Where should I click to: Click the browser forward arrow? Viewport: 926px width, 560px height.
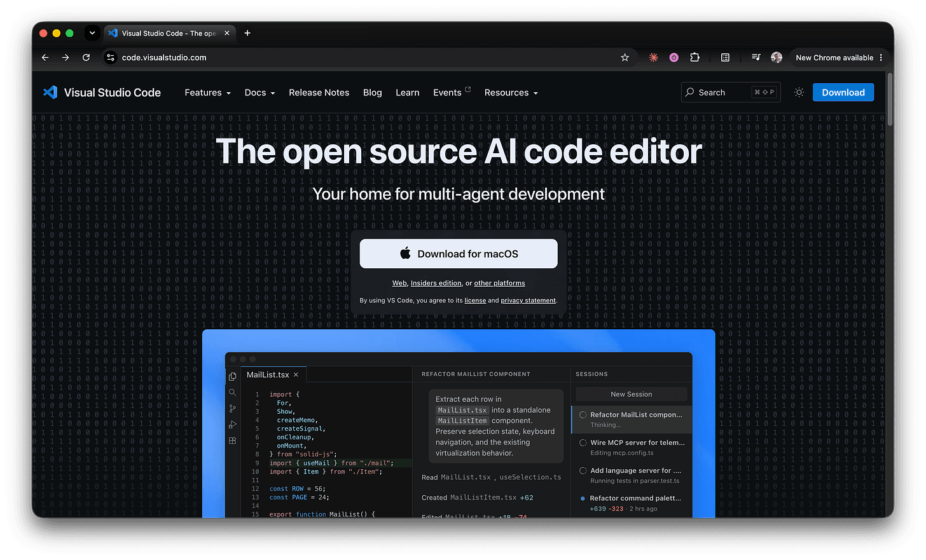pyautogui.click(x=66, y=57)
